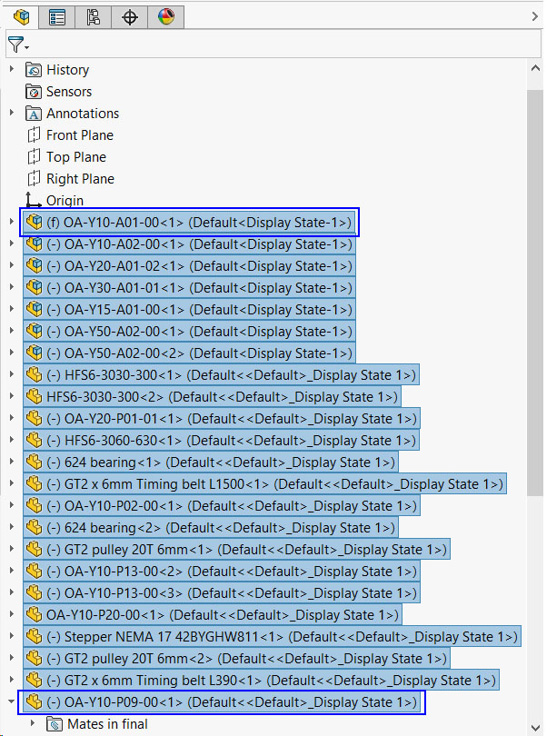The width and height of the screenshot is (552, 736).
Task: Click the OA-Y50-A02-00<2> assembly icon
Action: pos(34,353)
